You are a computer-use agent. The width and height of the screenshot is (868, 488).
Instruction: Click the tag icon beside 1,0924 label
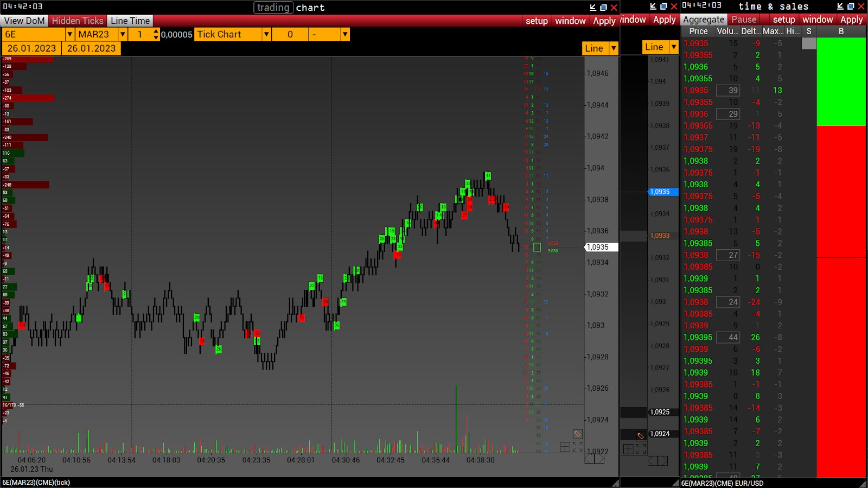tap(640, 435)
